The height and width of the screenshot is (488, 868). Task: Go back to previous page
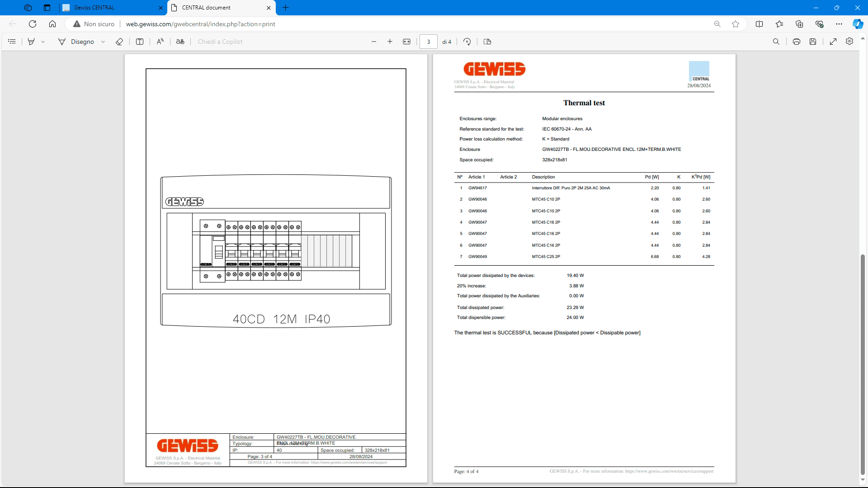point(13,24)
